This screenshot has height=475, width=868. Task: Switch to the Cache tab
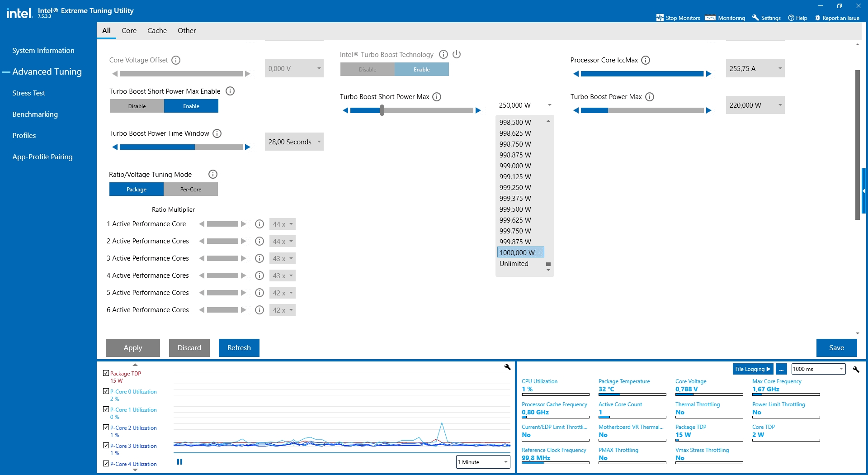(x=157, y=31)
